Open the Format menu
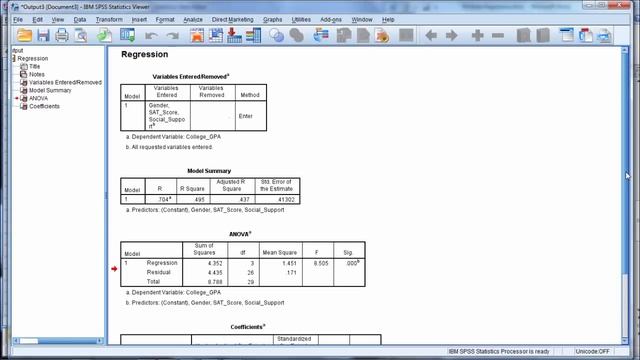This screenshot has height=360, width=640. click(x=165, y=20)
